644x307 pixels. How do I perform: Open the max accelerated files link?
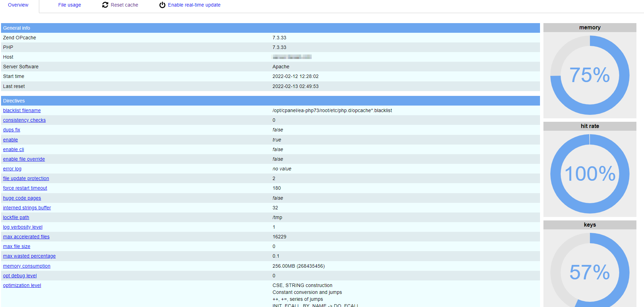pyautogui.click(x=26, y=237)
